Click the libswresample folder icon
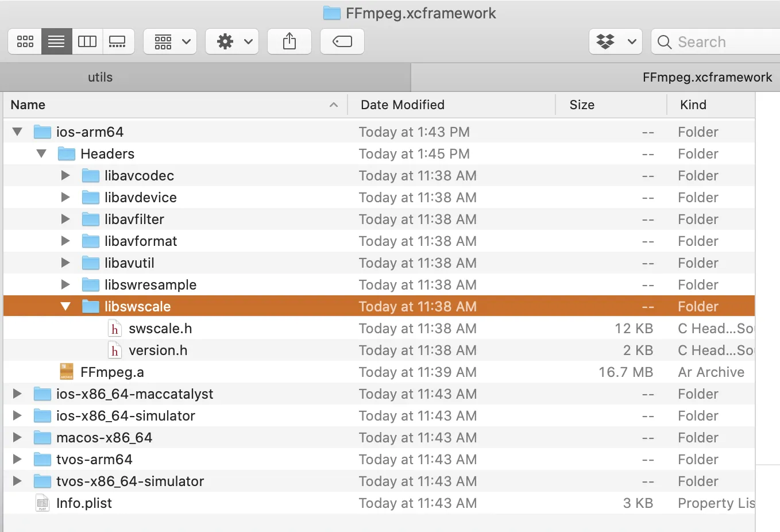The height and width of the screenshot is (532, 780). [91, 285]
